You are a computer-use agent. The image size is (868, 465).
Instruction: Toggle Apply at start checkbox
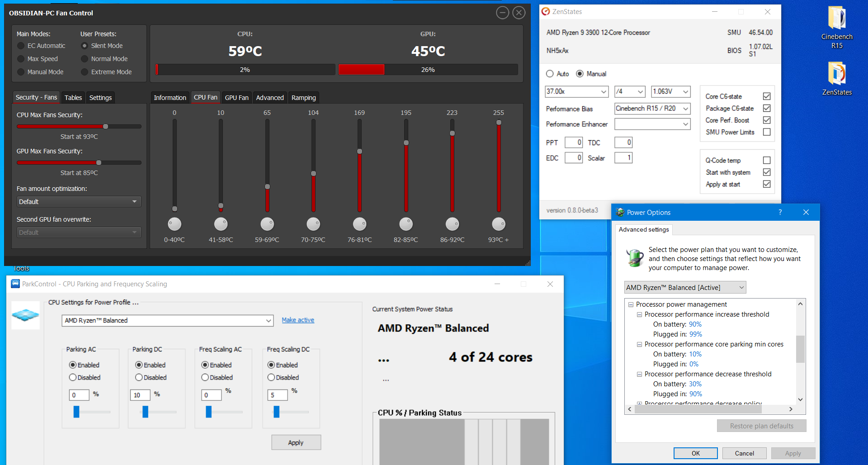pos(767,184)
